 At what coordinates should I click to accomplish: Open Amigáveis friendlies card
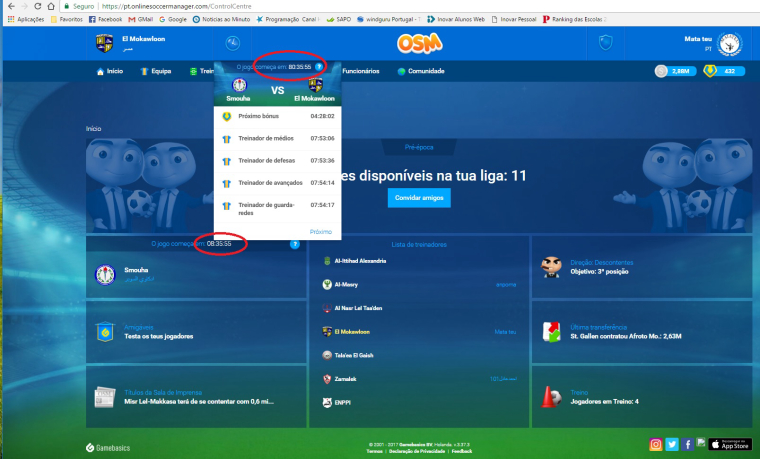(x=196, y=332)
